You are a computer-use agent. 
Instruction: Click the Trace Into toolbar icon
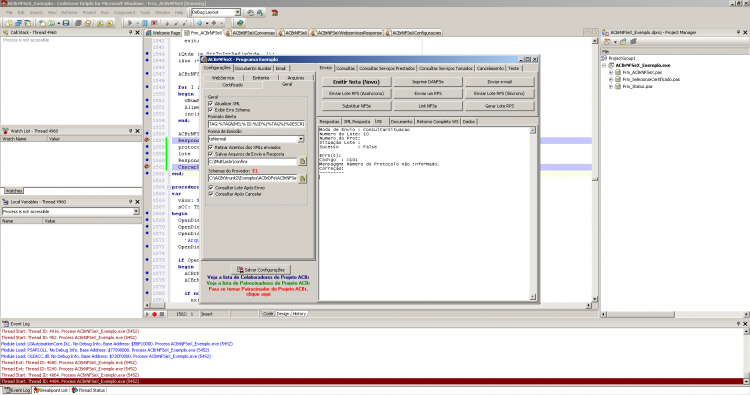point(167,23)
